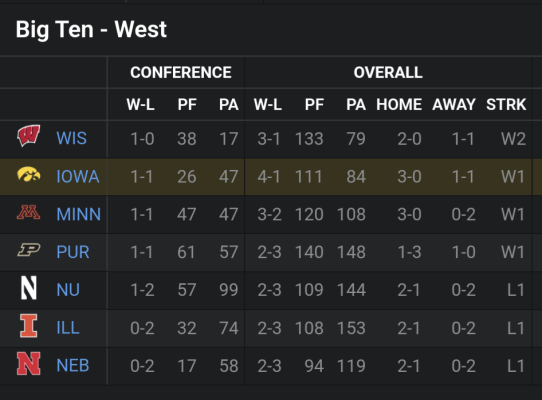This screenshot has width=542, height=400.
Task: Open the ILL team link
Action: click(68, 327)
